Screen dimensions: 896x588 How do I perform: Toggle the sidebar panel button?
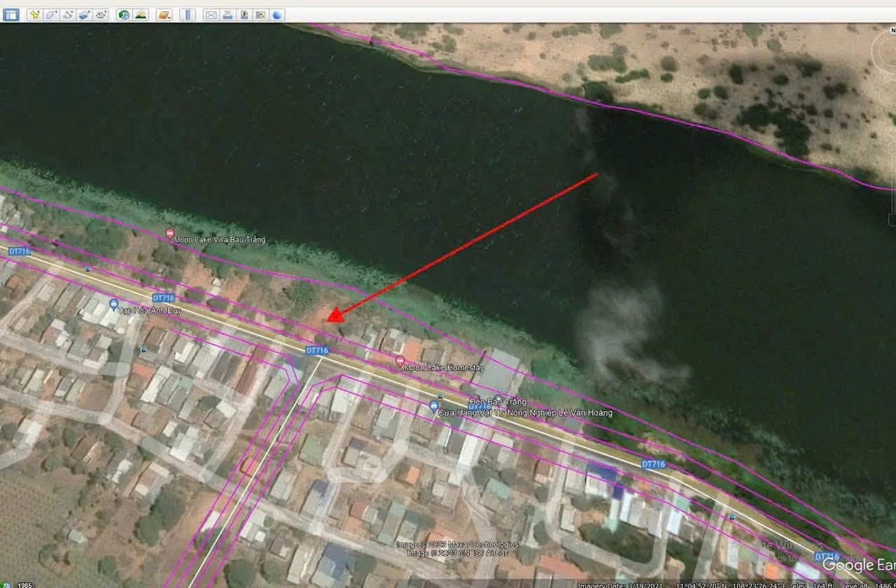(11, 15)
